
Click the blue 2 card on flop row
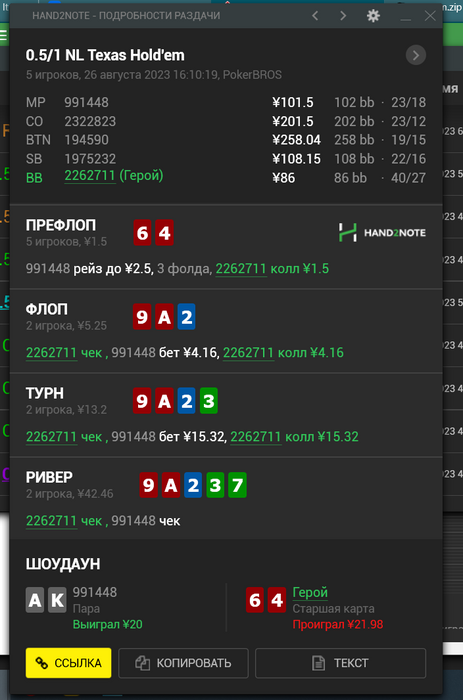tap(186, 317)
